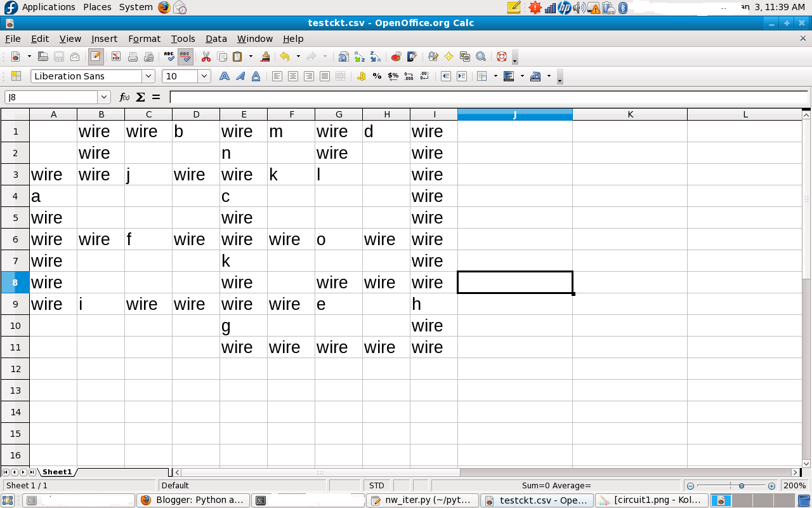Open the font size dropdown
The height and width of the screenshot is (508, 812).
coord(204,76)
